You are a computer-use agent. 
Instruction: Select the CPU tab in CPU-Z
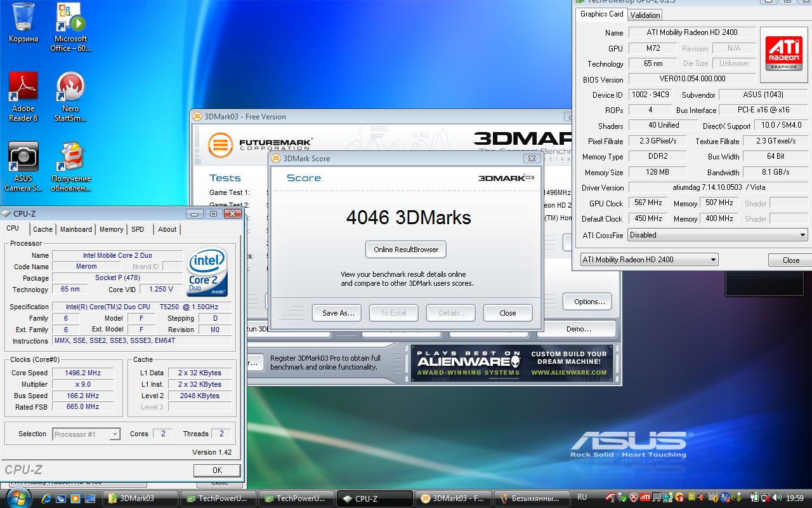click(x=13, y=229)
